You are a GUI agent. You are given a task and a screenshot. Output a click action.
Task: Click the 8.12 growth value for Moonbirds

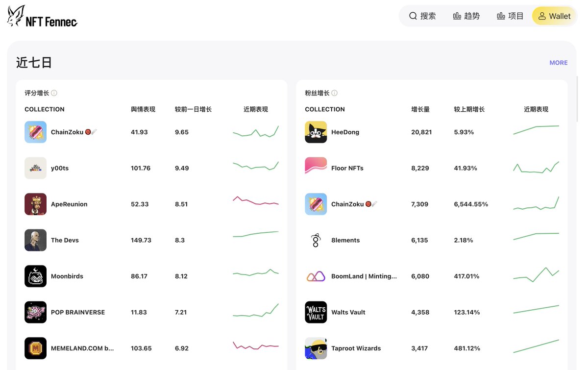click(x=181, y=276)
